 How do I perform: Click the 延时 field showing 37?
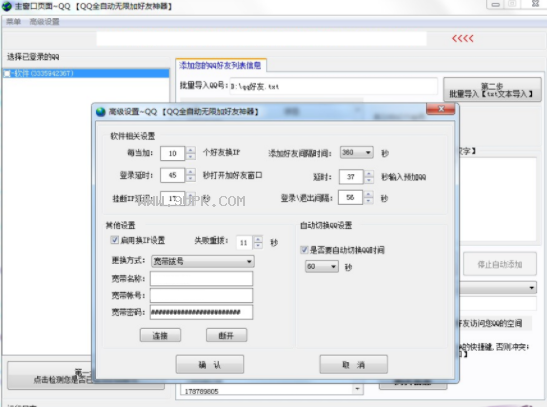(351, 177)
